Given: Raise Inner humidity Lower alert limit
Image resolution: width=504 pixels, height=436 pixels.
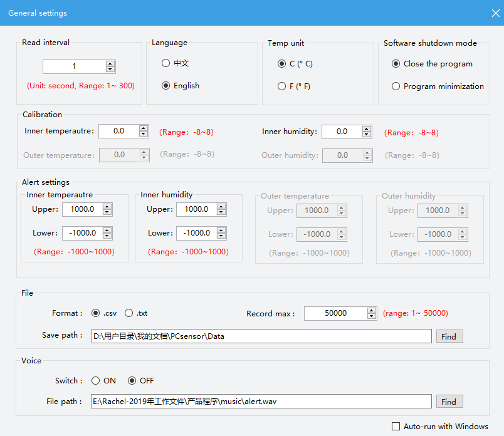Looking at the screenshot, I should point(221,230).
